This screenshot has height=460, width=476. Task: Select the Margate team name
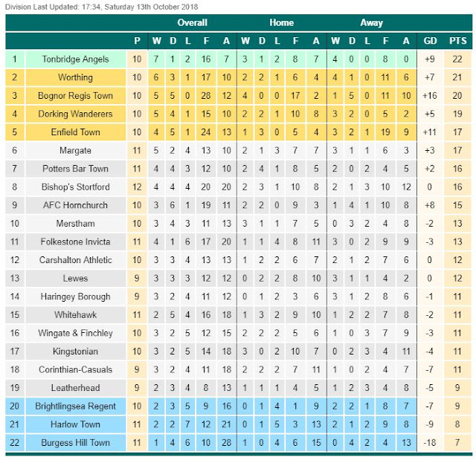pos(75,150)
